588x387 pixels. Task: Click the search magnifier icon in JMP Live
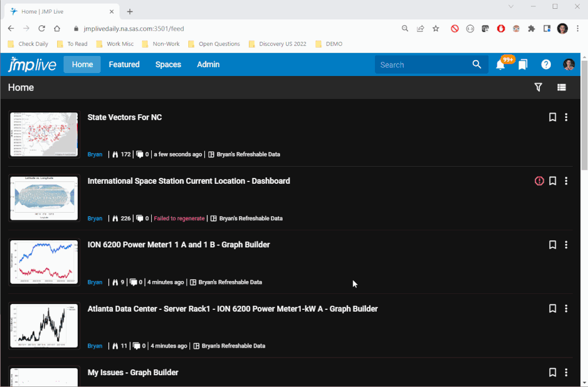pyautogui.click(x=477, y=65)
